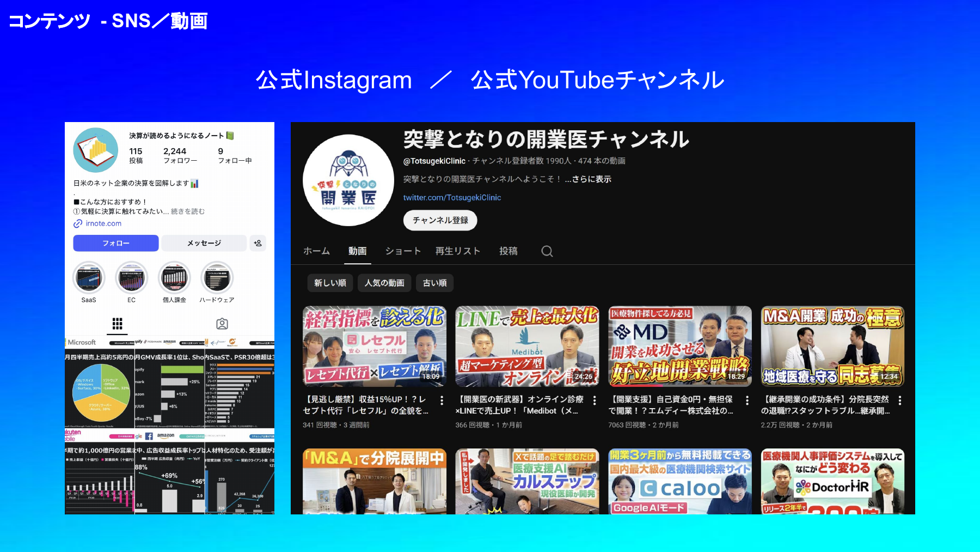Open the EC story highlight

point(131,278)
